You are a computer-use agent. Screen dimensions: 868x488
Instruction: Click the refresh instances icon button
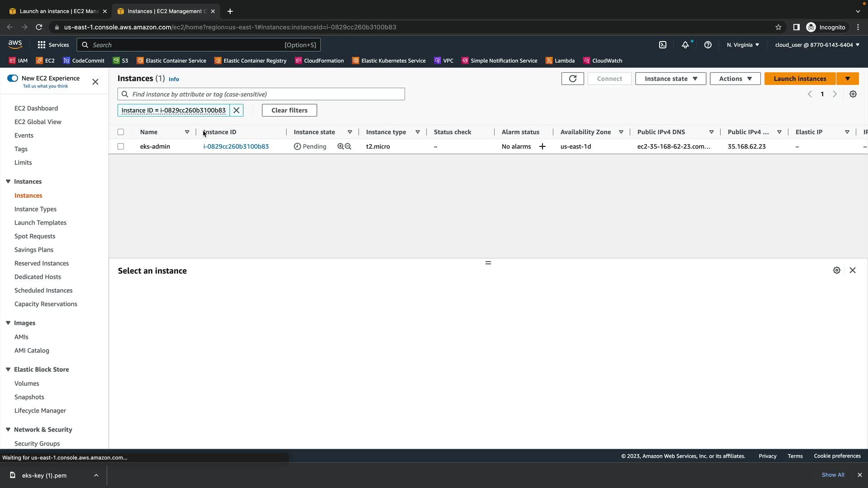tap(572, 79)
